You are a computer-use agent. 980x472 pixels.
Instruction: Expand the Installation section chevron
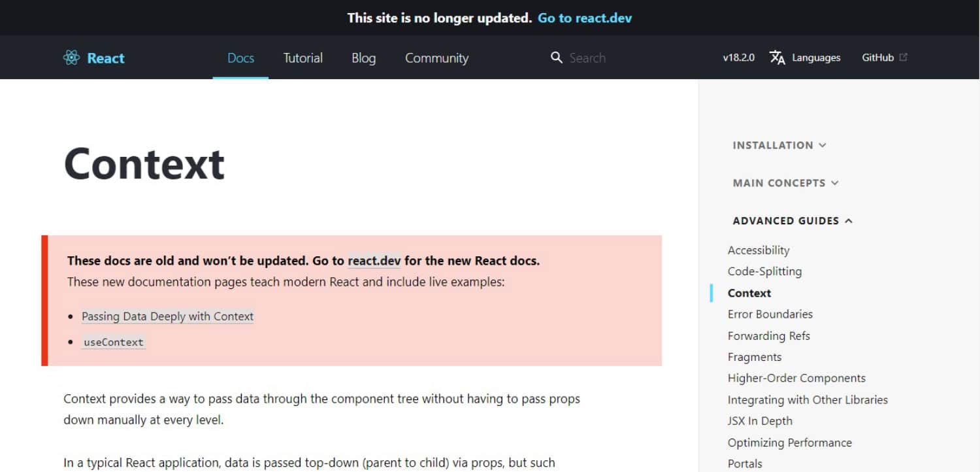point(823,145)
